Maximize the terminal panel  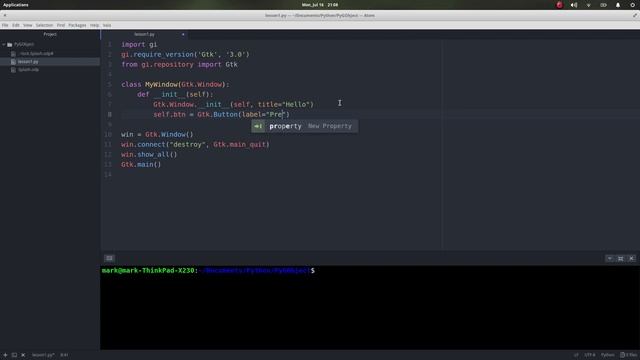point(621,258)
